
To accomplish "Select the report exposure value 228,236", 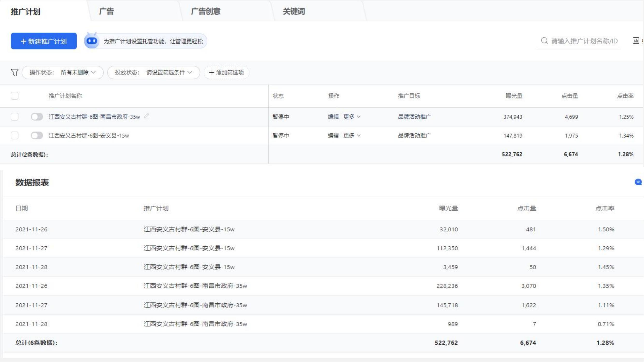I will coord(447,286).
